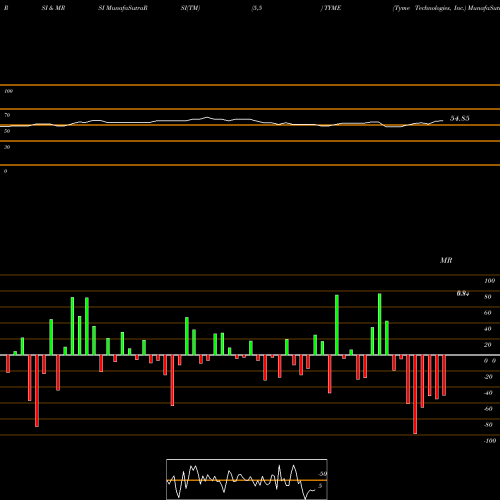This screenshot has width=500, height=500.
Task: Click the 70 level label on the RSI axis
Action: 7,115
